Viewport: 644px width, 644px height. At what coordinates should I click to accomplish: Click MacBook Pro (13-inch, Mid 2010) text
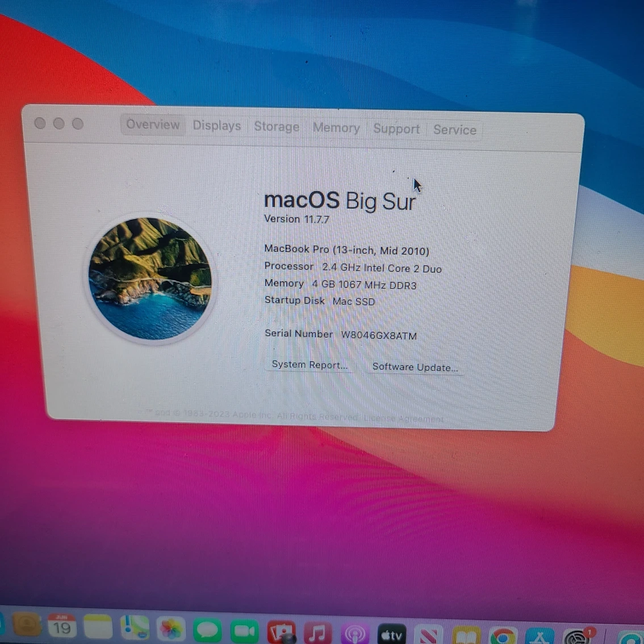[x=347, y=250]
